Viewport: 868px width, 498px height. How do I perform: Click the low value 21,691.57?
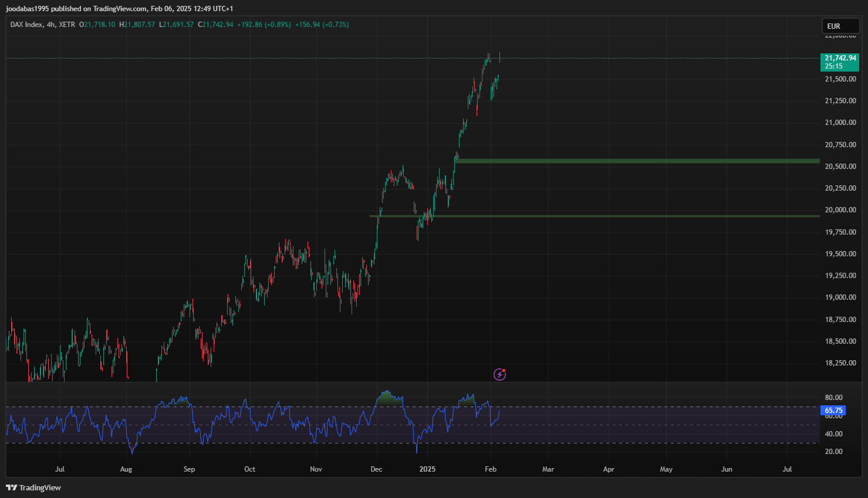(x=176, y=25)
